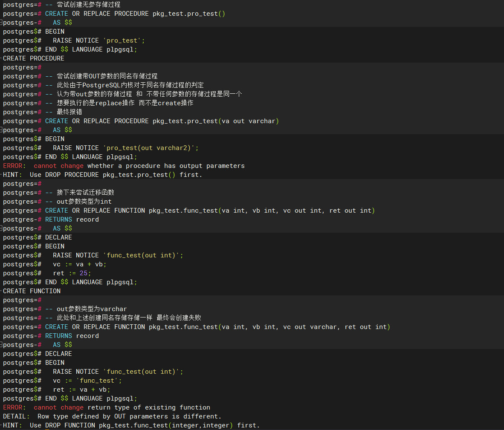504x430 pixels.
Task: Click the HINT 'Use DROP PROCEDURE' line
Action: coord(102,175)
